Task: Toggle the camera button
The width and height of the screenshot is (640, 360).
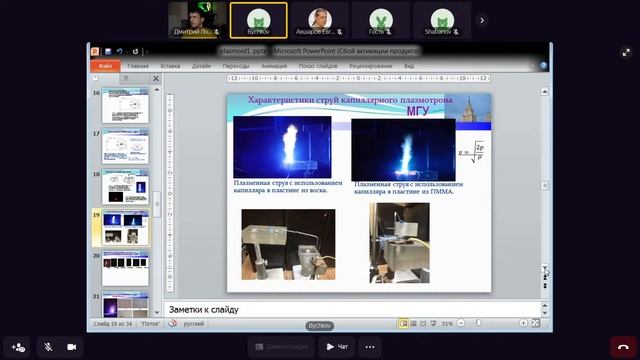Action: [71, 347]
